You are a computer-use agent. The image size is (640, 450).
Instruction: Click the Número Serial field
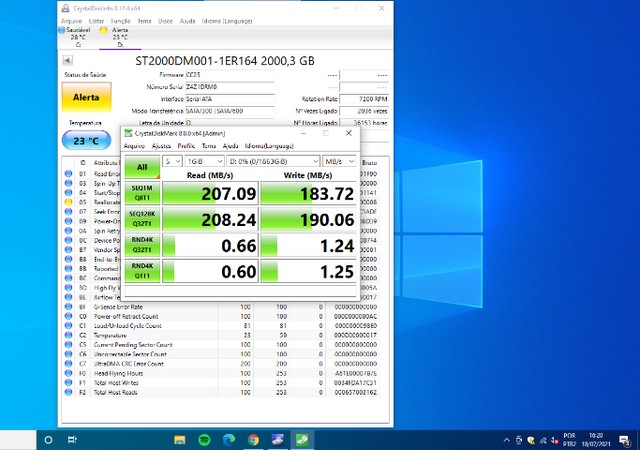pos(230,87)
